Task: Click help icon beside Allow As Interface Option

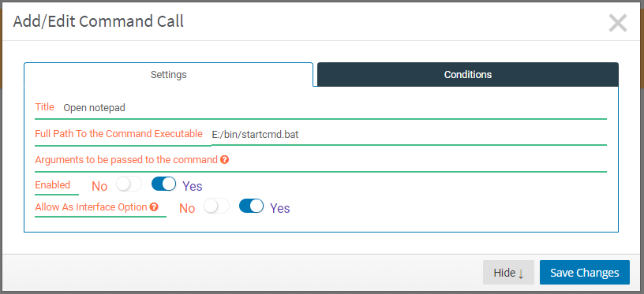Action: click(154, 207)
